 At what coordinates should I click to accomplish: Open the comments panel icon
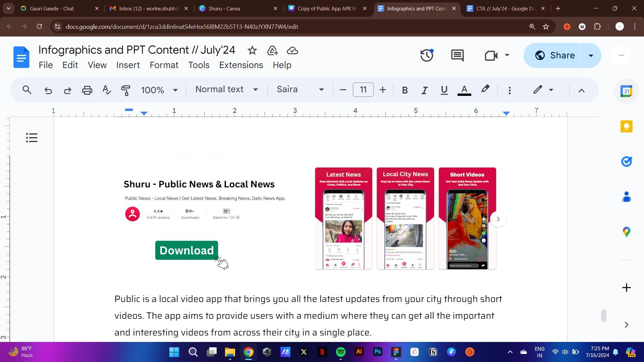[457, 55]
